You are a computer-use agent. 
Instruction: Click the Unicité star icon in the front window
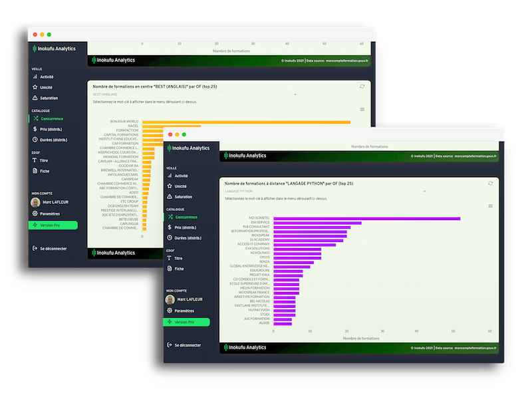171,187
